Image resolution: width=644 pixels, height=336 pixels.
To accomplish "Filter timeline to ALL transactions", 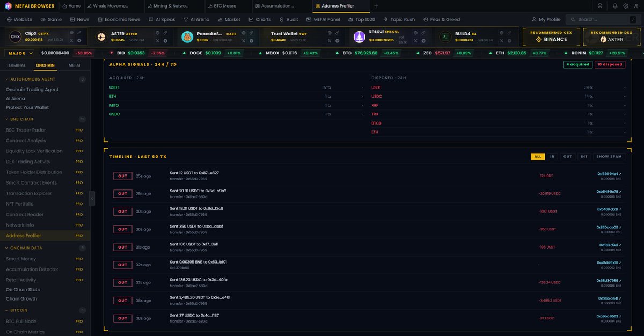I will point(538,157).
